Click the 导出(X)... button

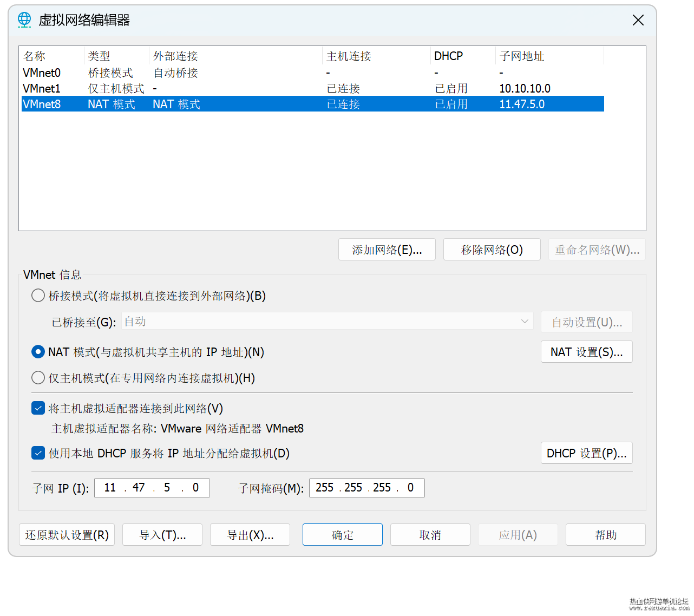(x=250, y=535)
